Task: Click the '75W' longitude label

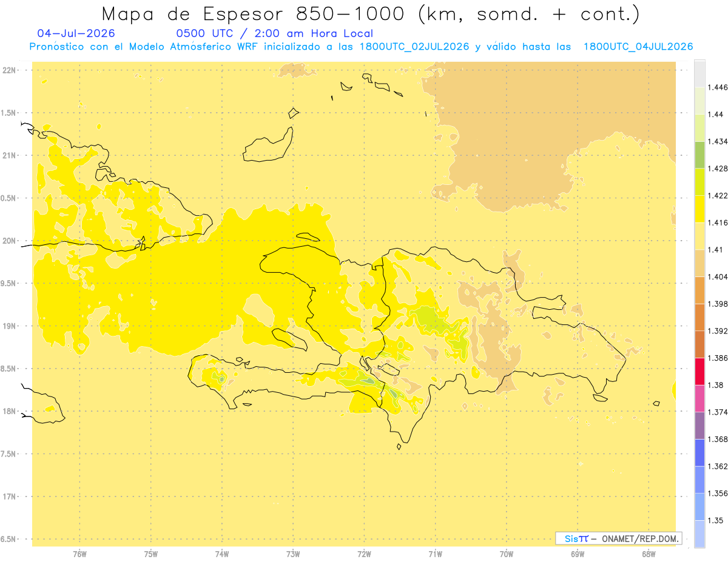Action: click(151, 554)
